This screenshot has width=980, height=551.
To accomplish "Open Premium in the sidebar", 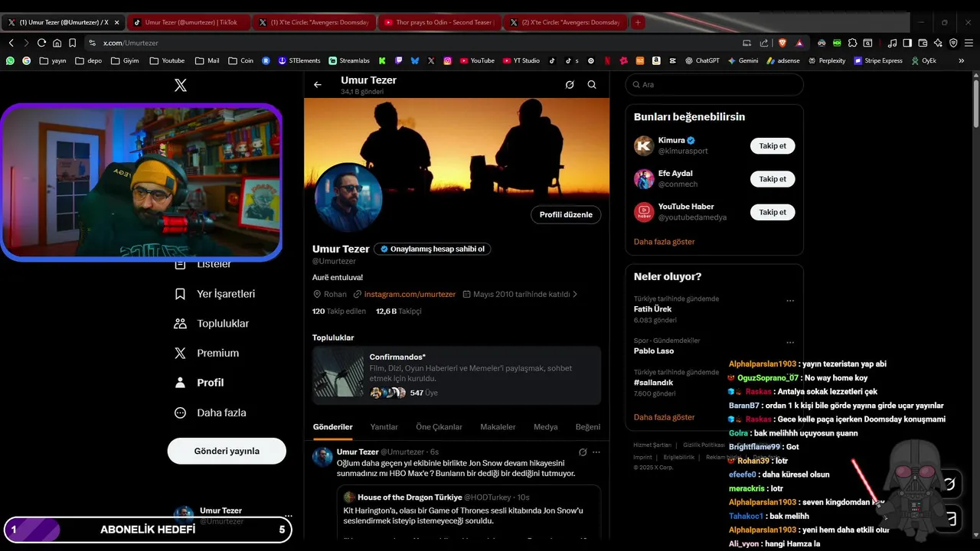I will 207,353.
